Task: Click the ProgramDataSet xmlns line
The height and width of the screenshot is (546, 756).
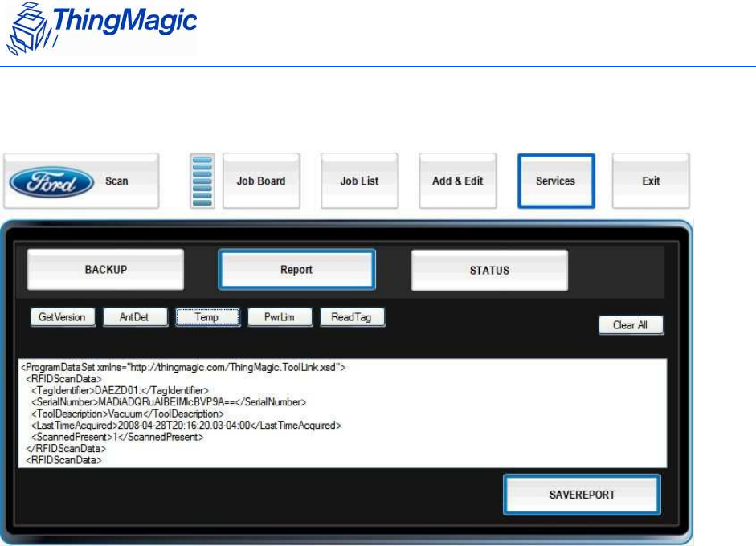Action: pos(183,367)
